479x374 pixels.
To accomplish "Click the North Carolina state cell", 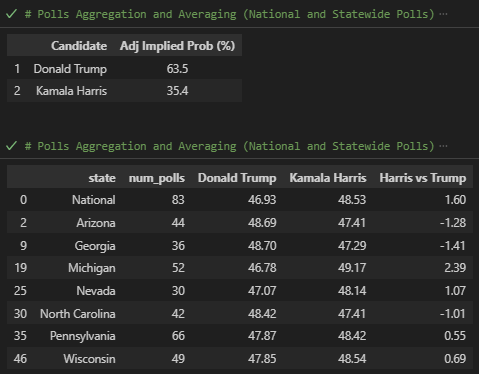I will point(78,314).
